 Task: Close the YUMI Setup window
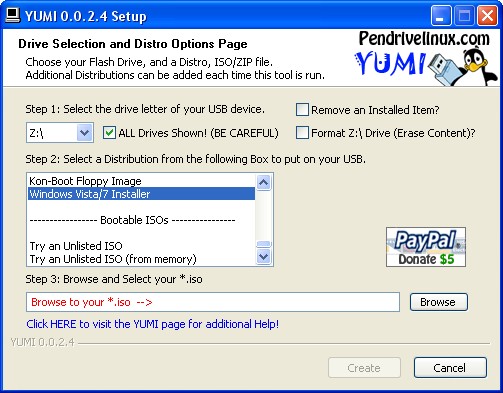[x=487, y=15]
